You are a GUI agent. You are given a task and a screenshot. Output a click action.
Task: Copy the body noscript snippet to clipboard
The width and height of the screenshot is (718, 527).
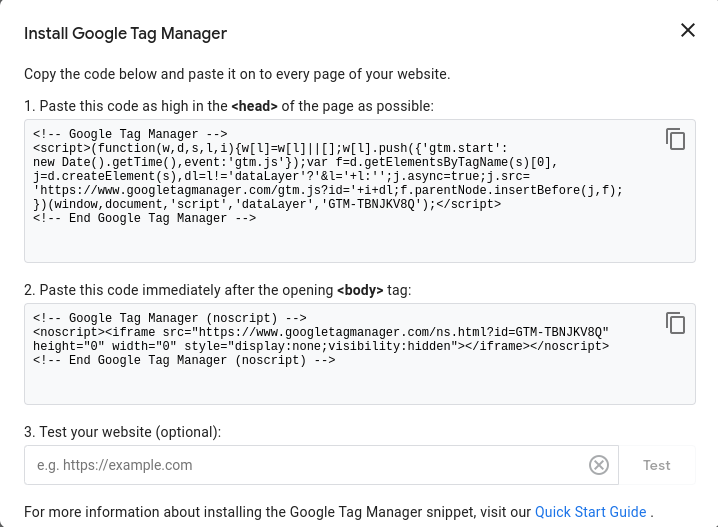click(675, 322)
